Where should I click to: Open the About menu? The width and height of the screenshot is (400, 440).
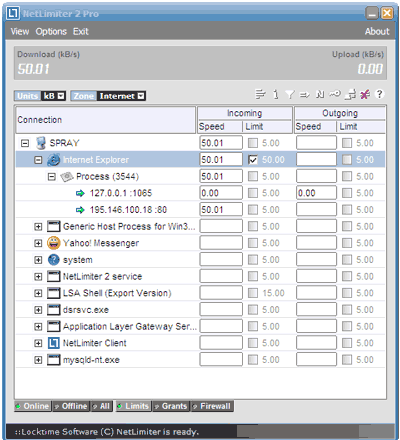(377, 31)
